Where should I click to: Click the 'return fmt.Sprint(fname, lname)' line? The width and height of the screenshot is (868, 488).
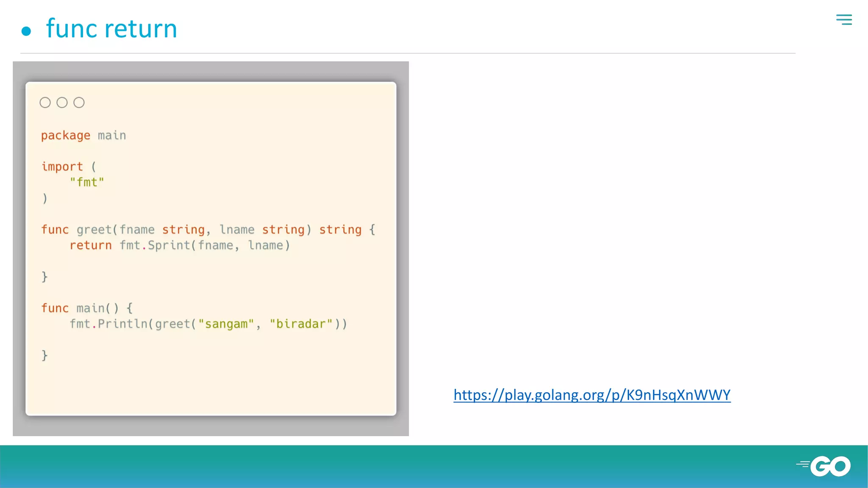180,245
